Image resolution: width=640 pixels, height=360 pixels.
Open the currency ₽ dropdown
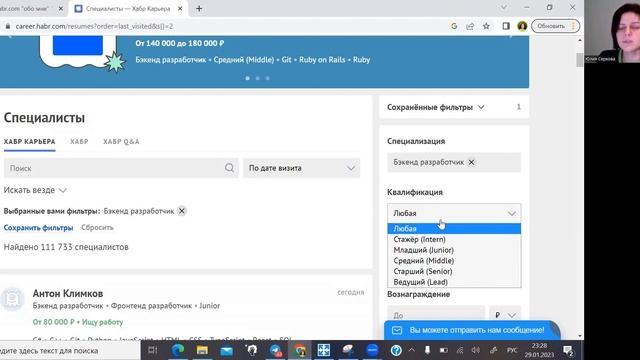click(505, 315)
